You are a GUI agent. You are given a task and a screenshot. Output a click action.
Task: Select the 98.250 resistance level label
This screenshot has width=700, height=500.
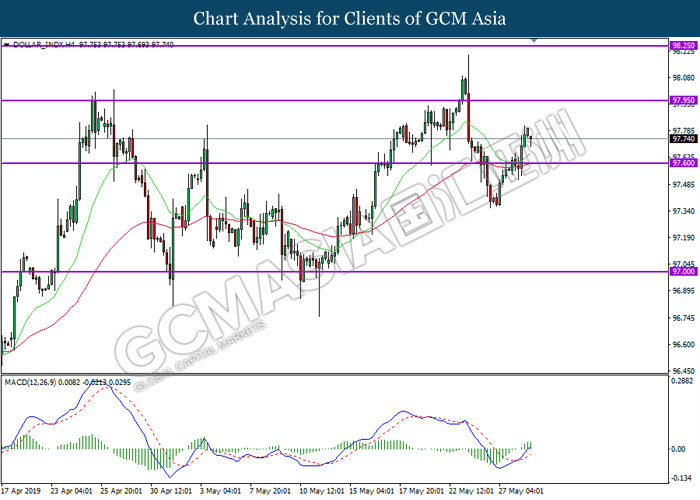tap(683, 46)
